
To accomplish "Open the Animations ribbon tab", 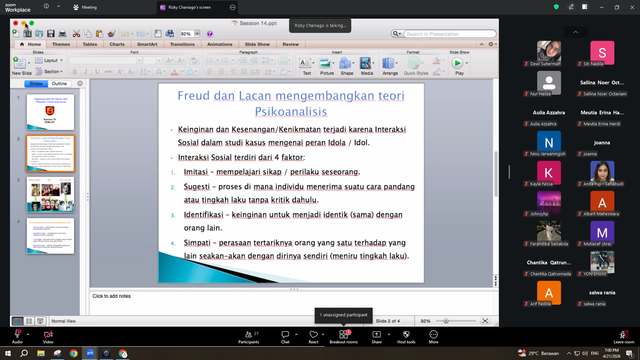I will pos(220,44).
